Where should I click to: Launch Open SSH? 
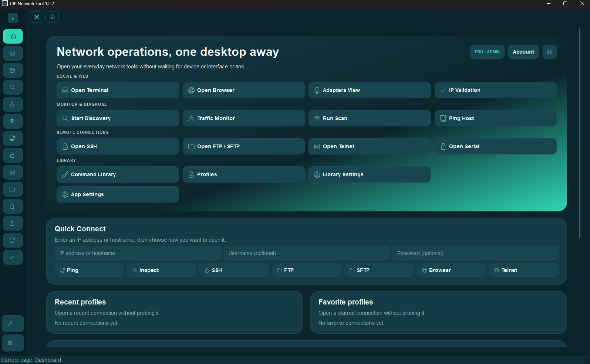(x=118, y=146)
